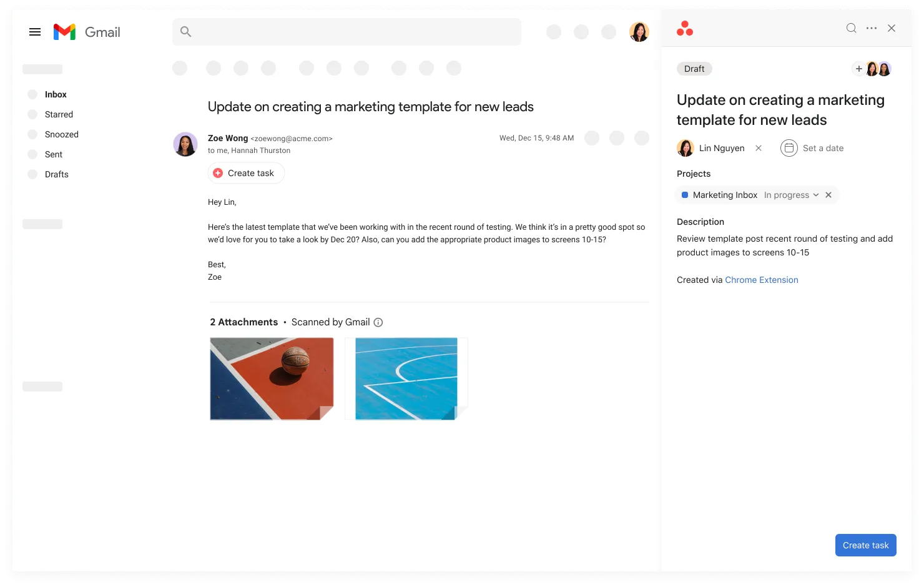Select Starred in the Gmail sidebar
Screen dimensions: 924x587
(59, 114)
